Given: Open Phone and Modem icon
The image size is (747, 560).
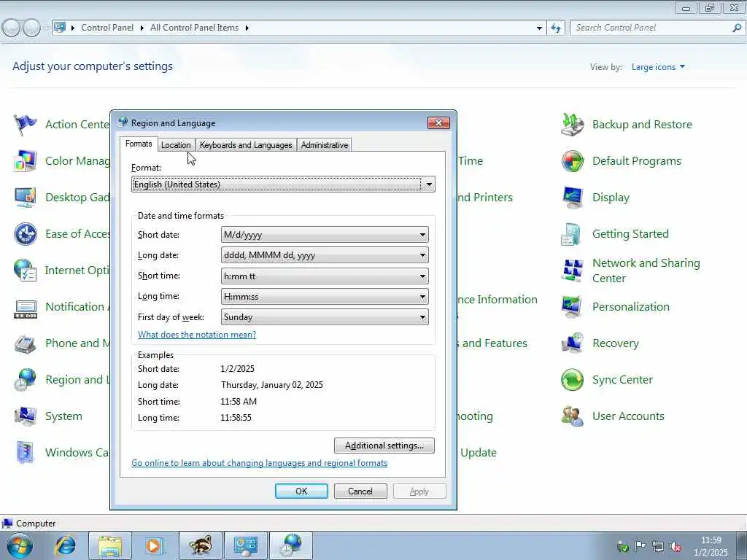Looking at the screenshot, I should (26, 343).
